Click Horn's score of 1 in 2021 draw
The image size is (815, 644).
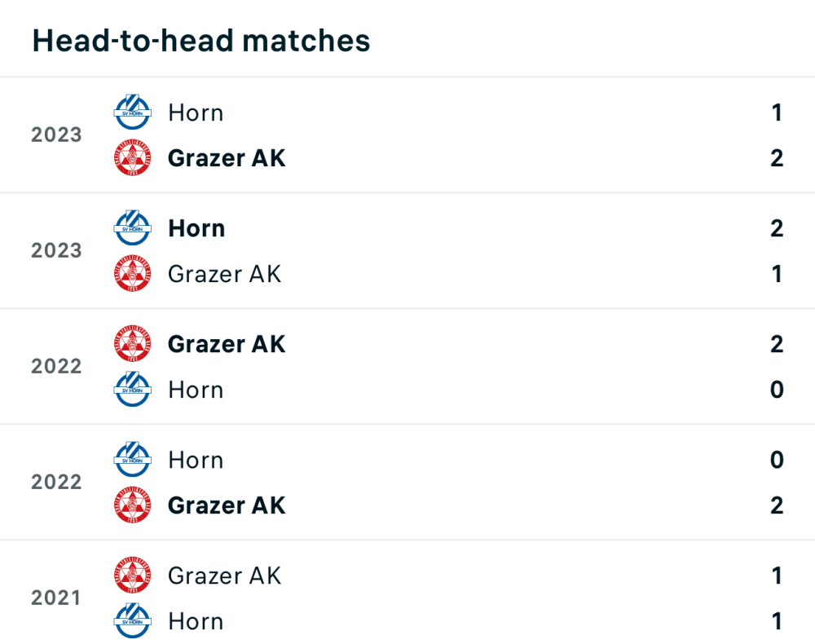[776, 621]
